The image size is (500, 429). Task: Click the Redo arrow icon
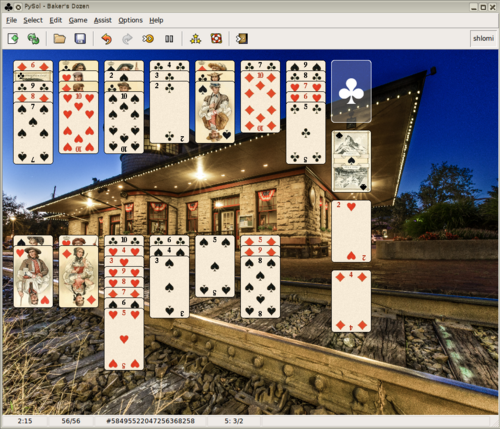[x=127, y=39]
